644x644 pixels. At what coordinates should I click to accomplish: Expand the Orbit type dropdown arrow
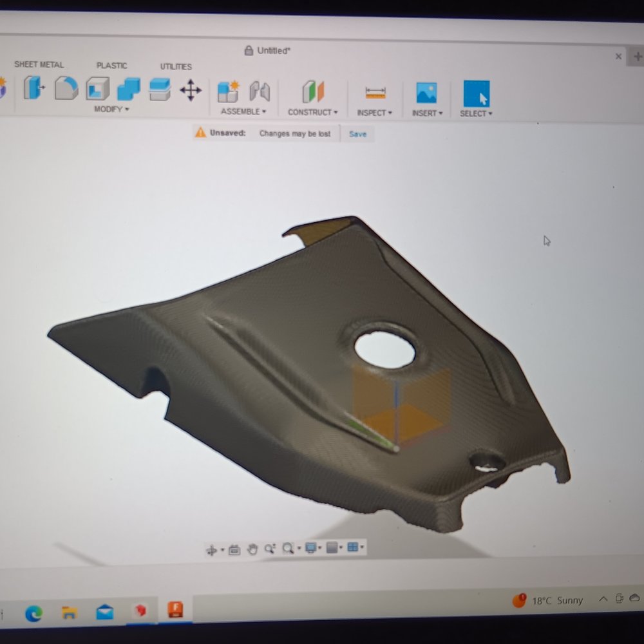coord(222,549)
